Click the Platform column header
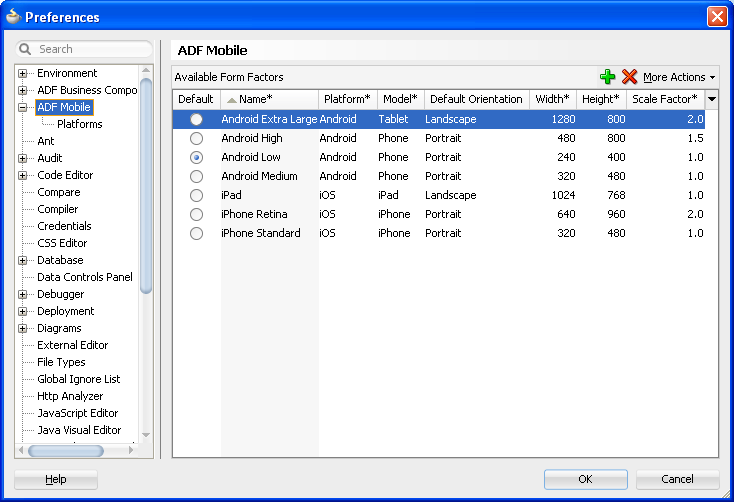The height and width of the screenshot is (502, 734). (x=348, y=99)
